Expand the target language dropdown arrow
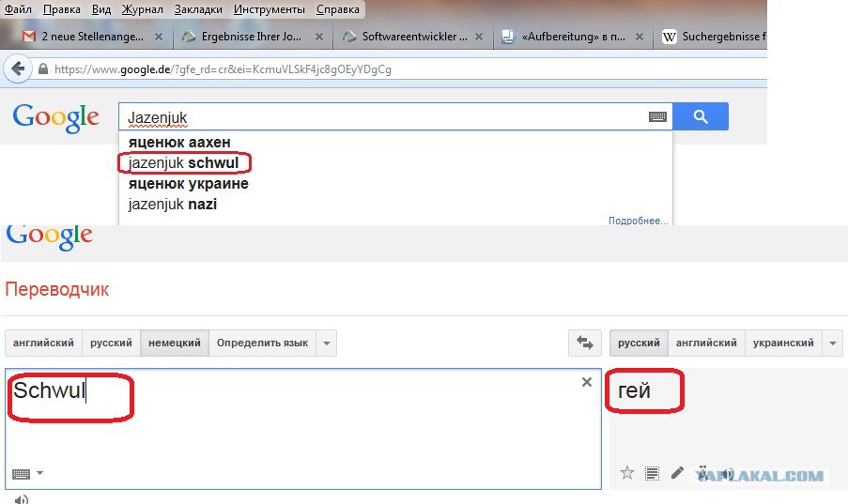The height and width of the screenshot is (504, 848). click(832, 344)
